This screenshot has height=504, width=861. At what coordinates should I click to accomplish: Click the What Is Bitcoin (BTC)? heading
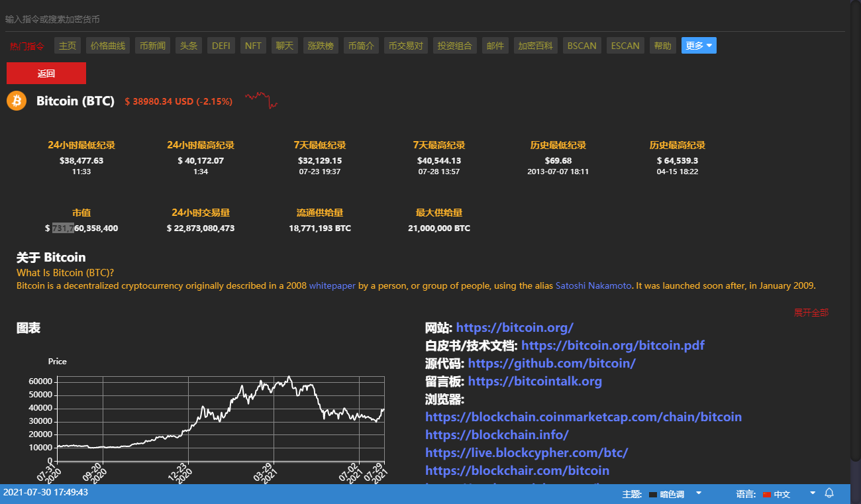pos(66,273)
